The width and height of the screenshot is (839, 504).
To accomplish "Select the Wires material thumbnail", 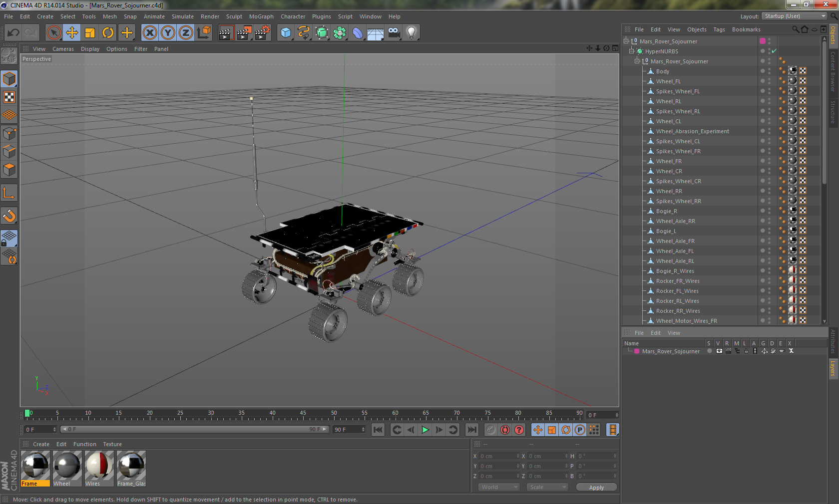I will tap(99, 469).
